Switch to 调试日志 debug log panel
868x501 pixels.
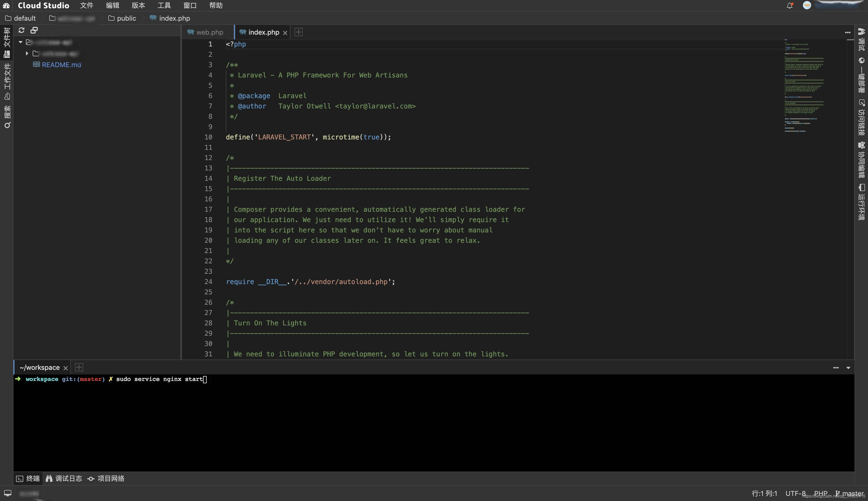click(64, 478)
